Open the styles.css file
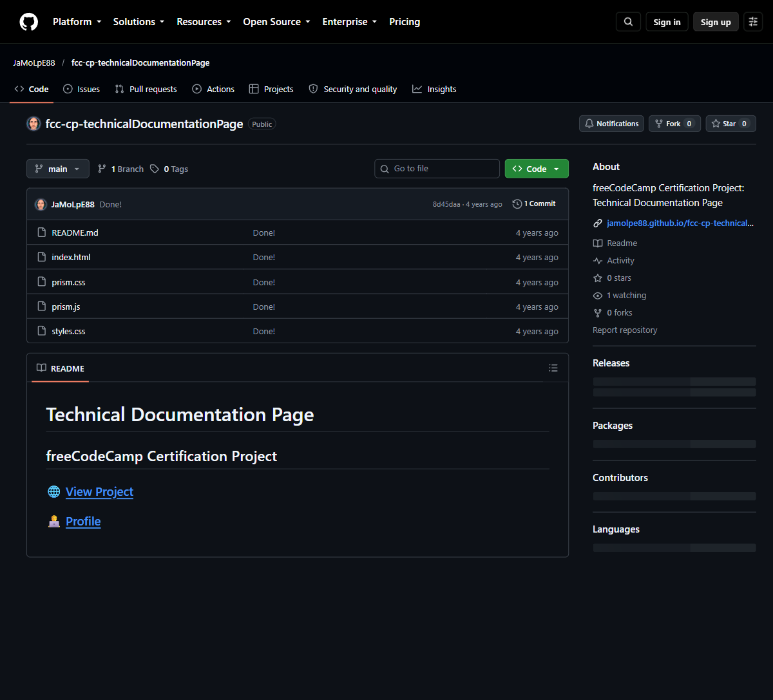This screenshot has height=700, width=773. [69, 331]
